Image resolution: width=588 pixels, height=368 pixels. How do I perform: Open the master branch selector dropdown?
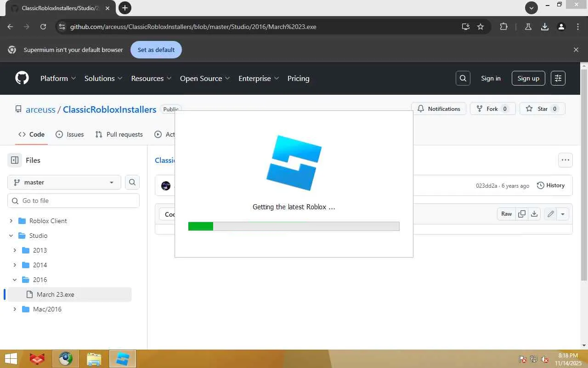(x=64, y=182)
